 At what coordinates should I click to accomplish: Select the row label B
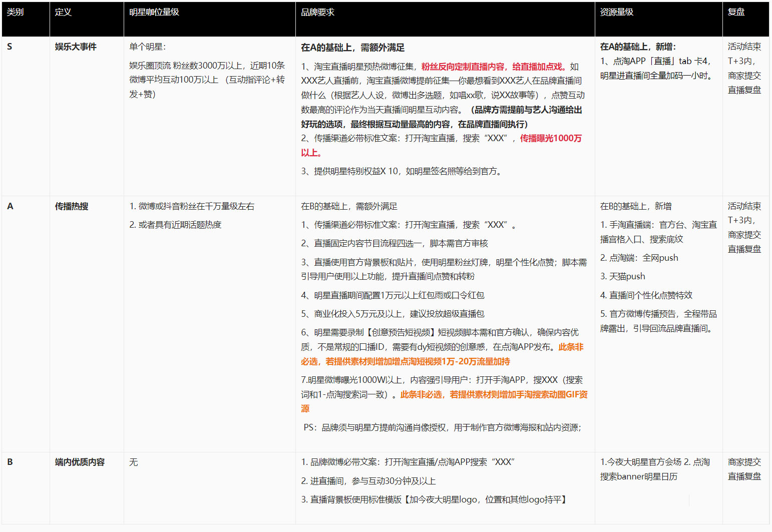tap(9, 462)
